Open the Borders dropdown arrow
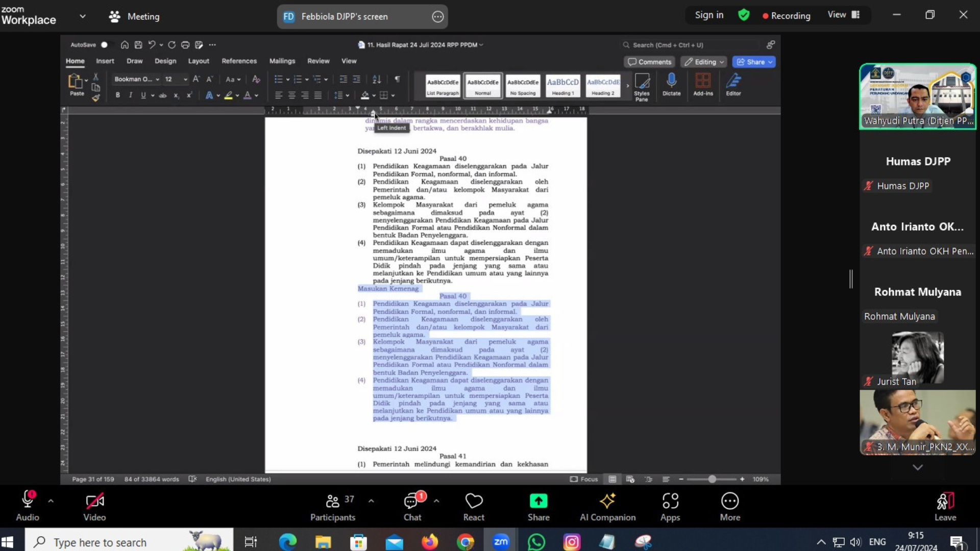Image resolution: width=980 pixels, height=551 pixels. point(394,95)
